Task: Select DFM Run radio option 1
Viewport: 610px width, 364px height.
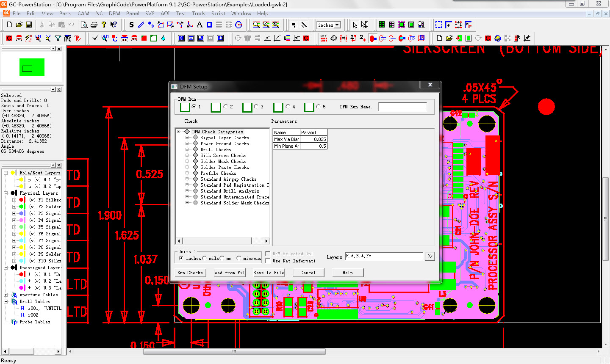Action: click(194, 107)
